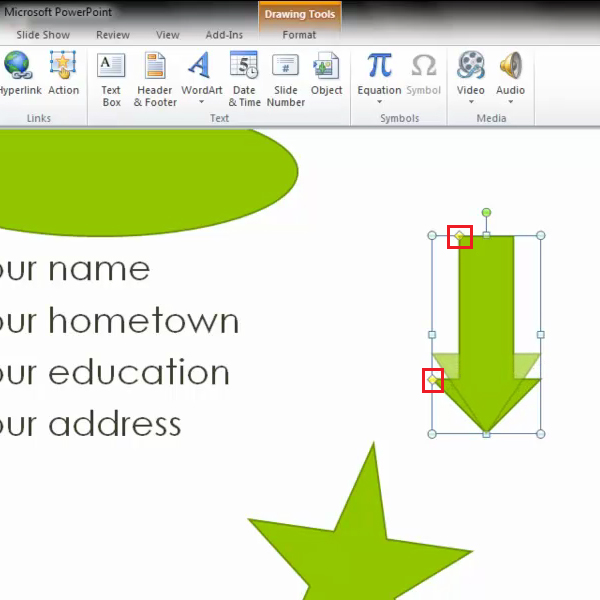Screen dimensions: 600x600
Task: Click the top-right corner sizing handle
Action: 541,235
